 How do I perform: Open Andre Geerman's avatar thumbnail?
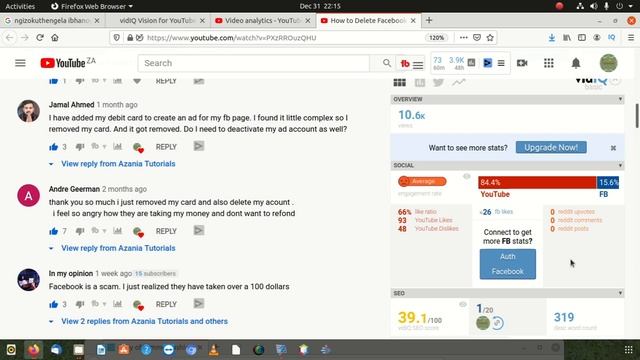click(28, 195)
